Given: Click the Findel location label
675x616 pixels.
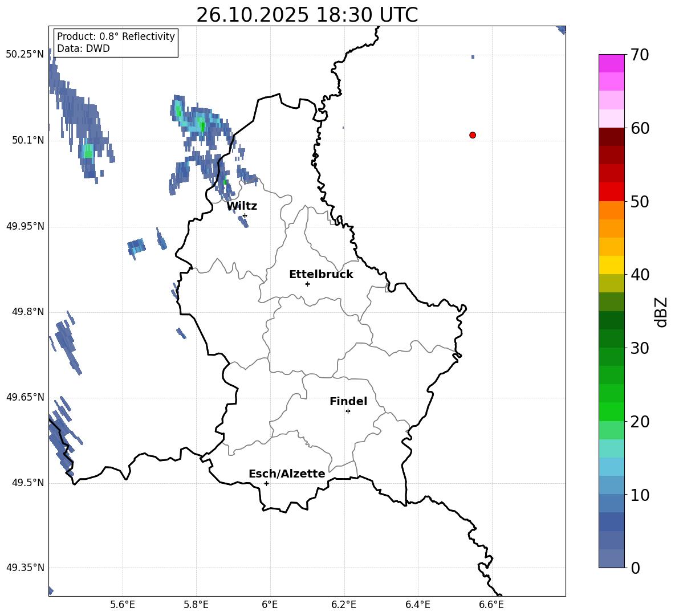Looking at the screenshot, I should (348, 401).
